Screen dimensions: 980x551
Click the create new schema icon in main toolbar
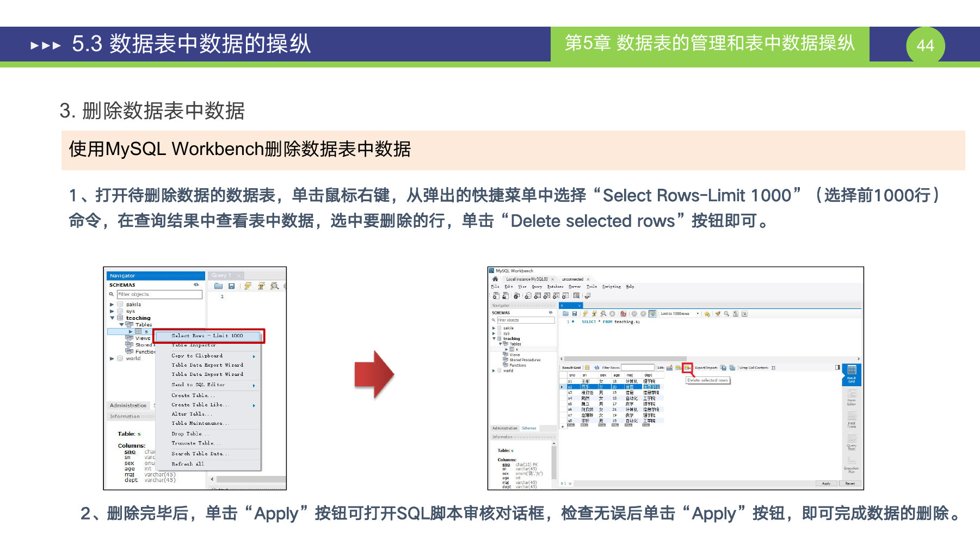tap(528, 296)
